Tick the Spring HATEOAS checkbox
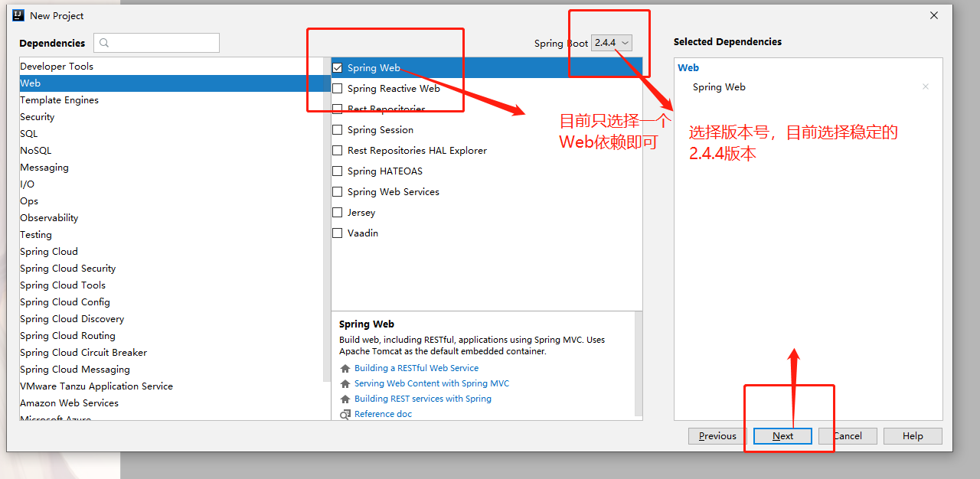980x479 pixels. click(x=337, y=171)
